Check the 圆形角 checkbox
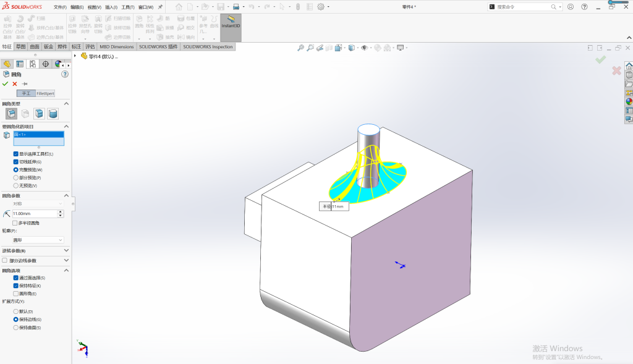 15,294
